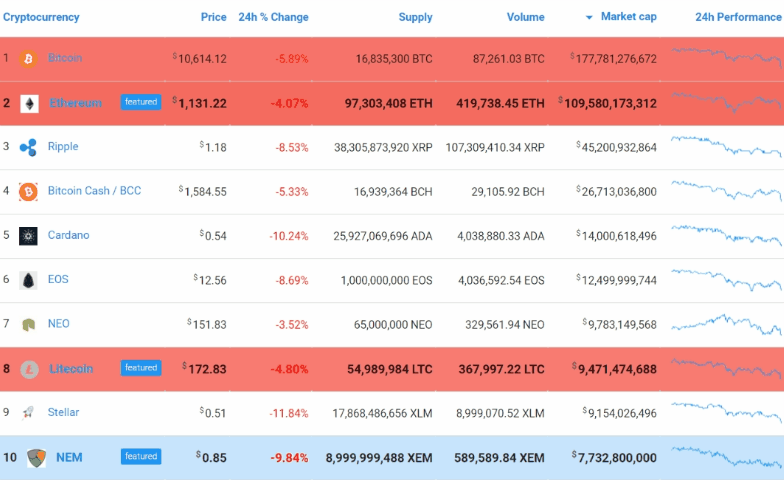Sort table by Market cap column

628,17
